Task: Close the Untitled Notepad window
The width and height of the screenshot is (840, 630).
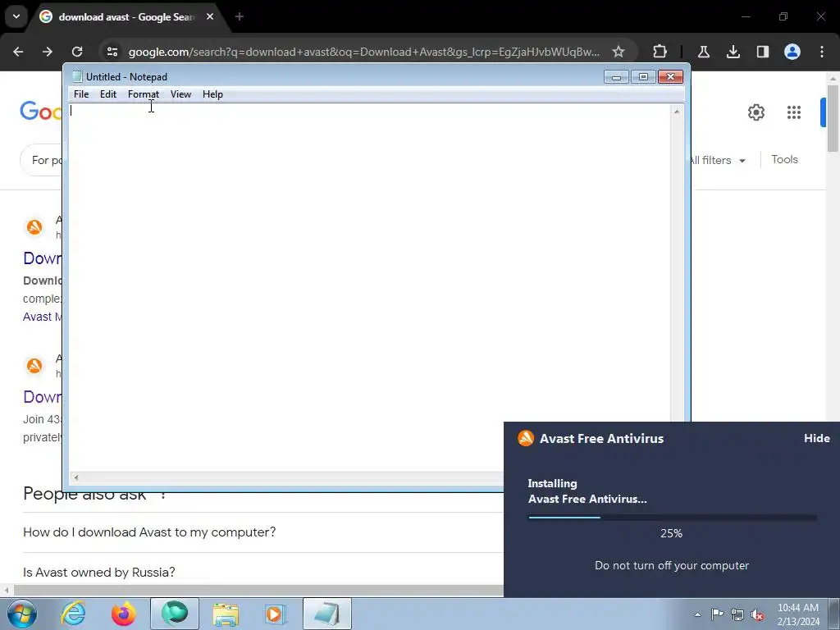Action: 670,77
